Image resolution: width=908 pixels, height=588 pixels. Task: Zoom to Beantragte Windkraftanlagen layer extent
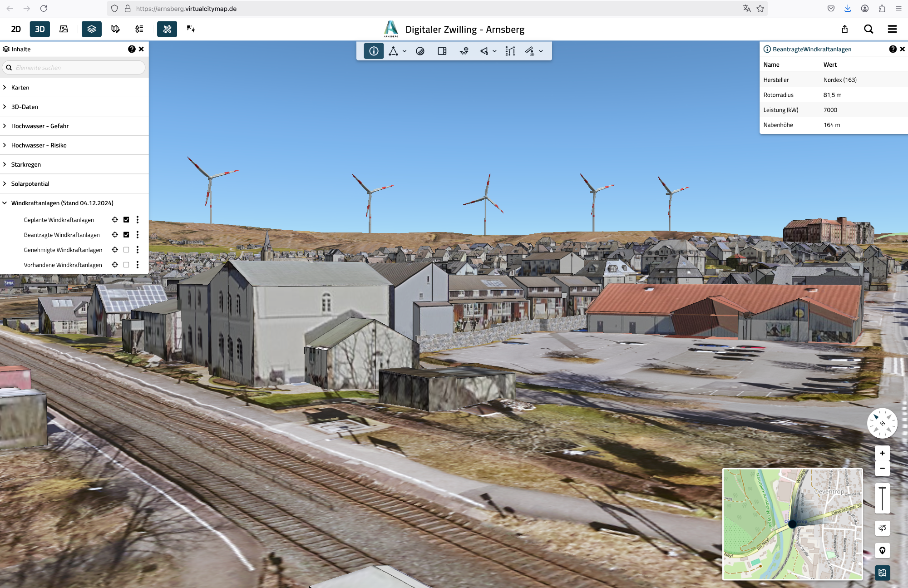coord(115,235)
